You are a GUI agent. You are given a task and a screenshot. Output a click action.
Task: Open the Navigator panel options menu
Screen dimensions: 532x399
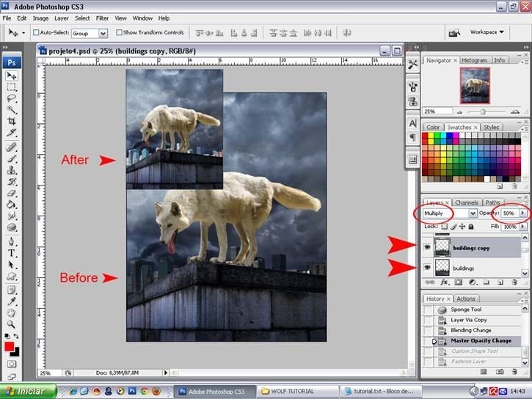click(524, 62)
